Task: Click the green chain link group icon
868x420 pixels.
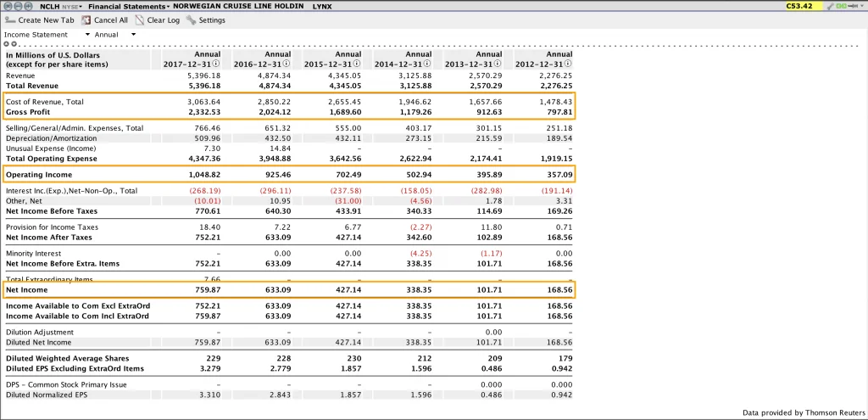Action: click(x=841, y=6)
